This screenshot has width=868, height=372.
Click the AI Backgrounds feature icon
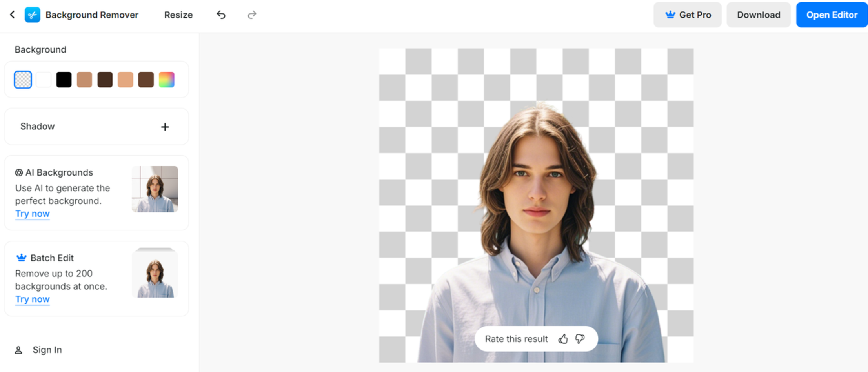(19, 172)
